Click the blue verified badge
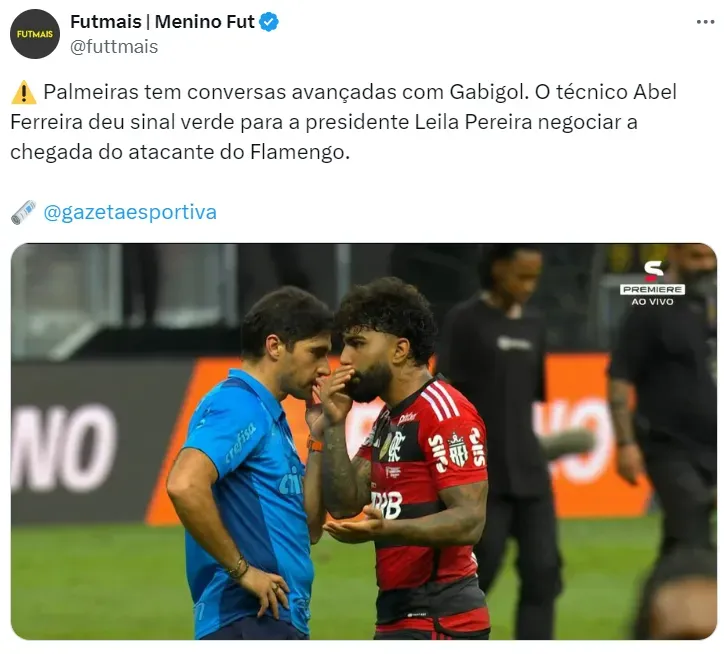Image resolution: width=724 pixels, height=654 pixels. pyautogui.click(x=269, y=22)
